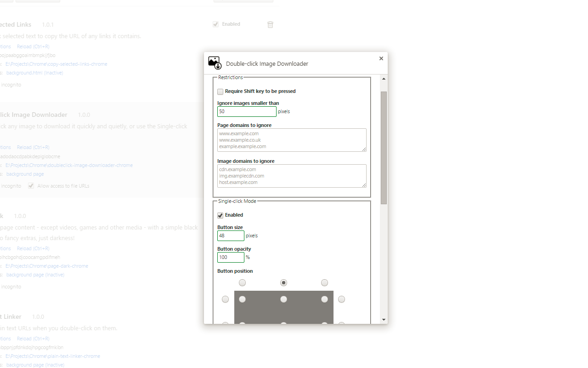Select inner top-right radio inside gray preview
The height and width of the screenshot is (368, 588).
[x=324, y=299]
